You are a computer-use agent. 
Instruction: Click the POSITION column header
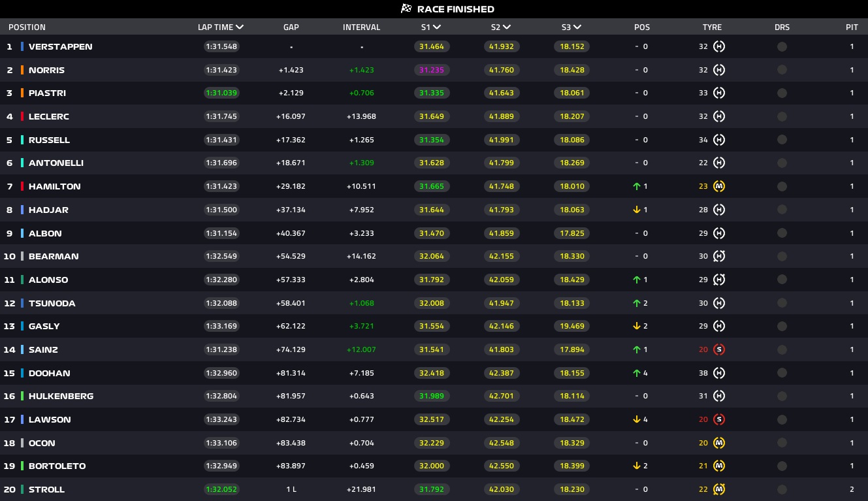(x=27, y=27)
